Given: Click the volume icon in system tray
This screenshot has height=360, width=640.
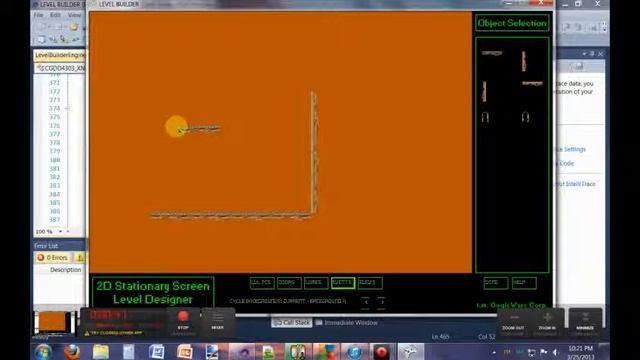Looking at the screenshot, I should (x=555, y=352).
